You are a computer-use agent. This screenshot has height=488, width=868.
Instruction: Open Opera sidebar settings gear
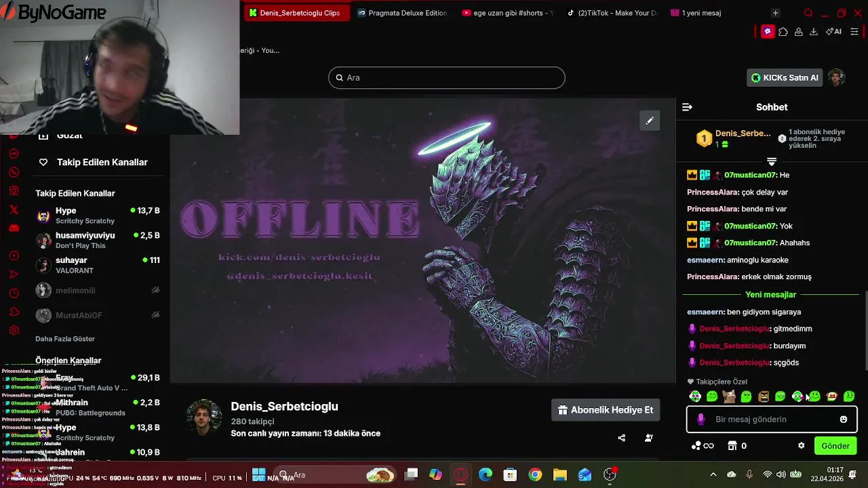(14, 331)
